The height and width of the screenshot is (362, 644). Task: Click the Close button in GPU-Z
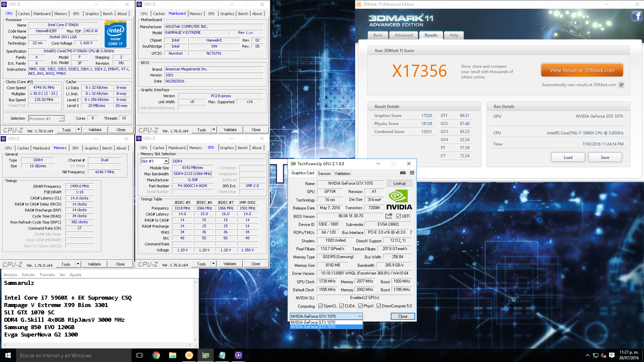click(x=403, y=316)
